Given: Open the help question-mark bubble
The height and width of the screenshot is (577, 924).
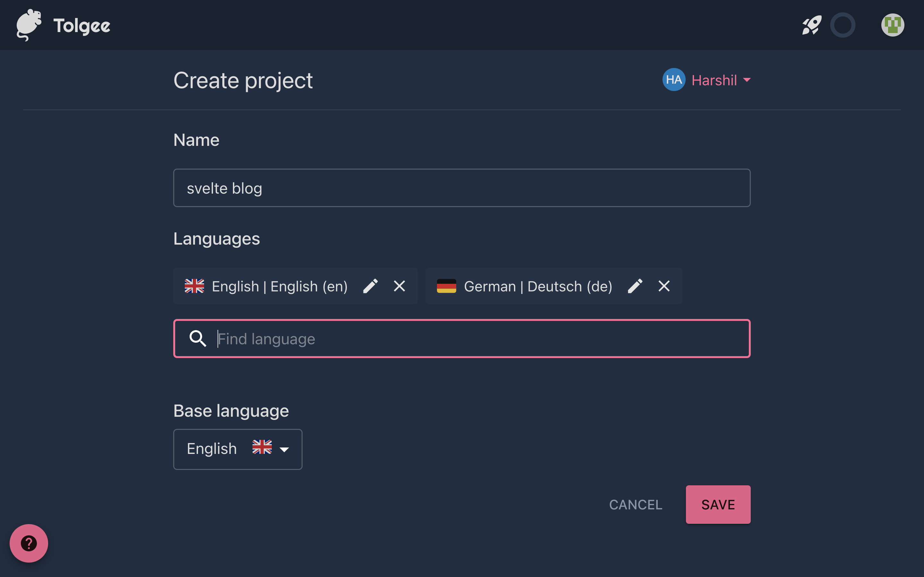Looking at the screenshot, I should click(x=29, y=543).
